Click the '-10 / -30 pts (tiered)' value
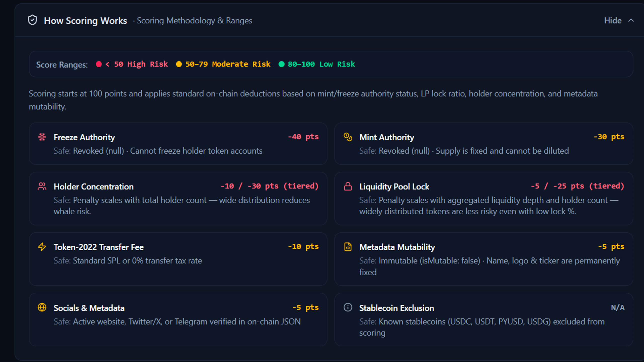 [x=269, y=186]
